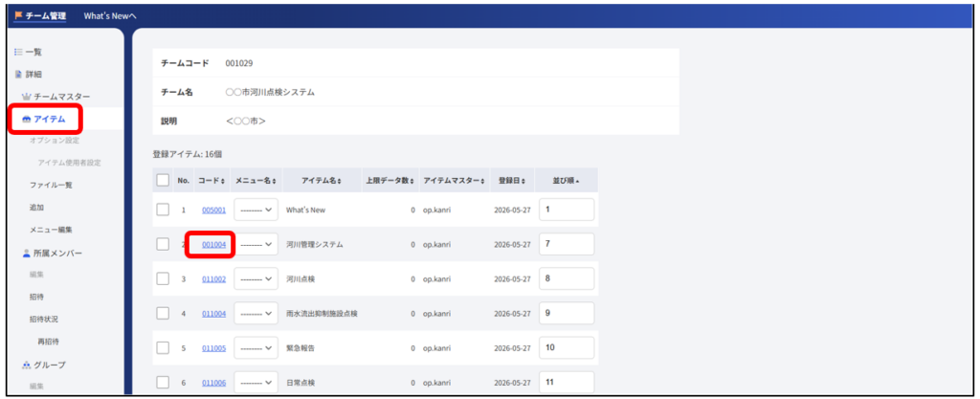Check the box for 日常点検 row
This screenshot has width=980, height=399.
tap(163, 382)
